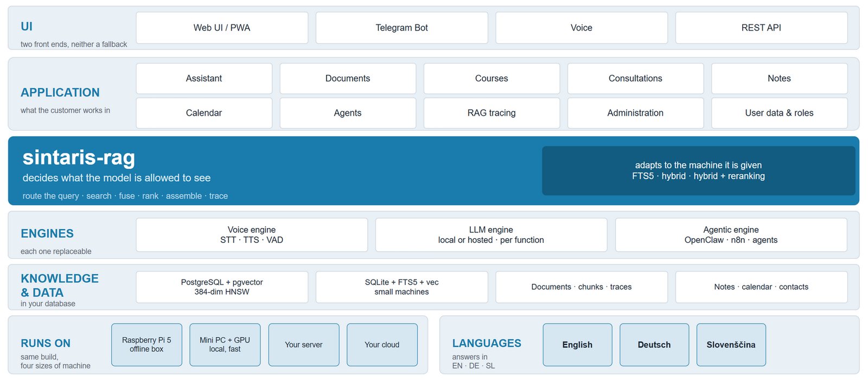
Task: Click 'answers in EN · DE · SL' caption
Action: pyautogui.click(x=474, y=362)
